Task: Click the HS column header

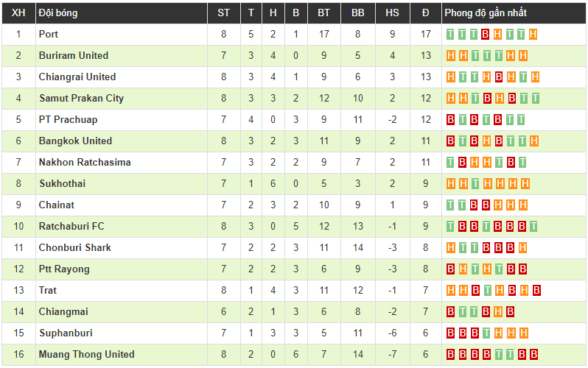Action: 392,13
